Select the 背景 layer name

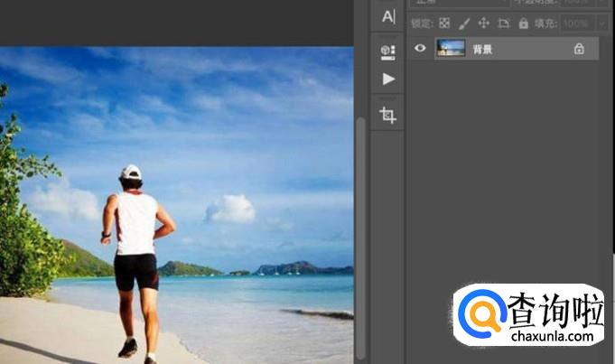[482, 50]
